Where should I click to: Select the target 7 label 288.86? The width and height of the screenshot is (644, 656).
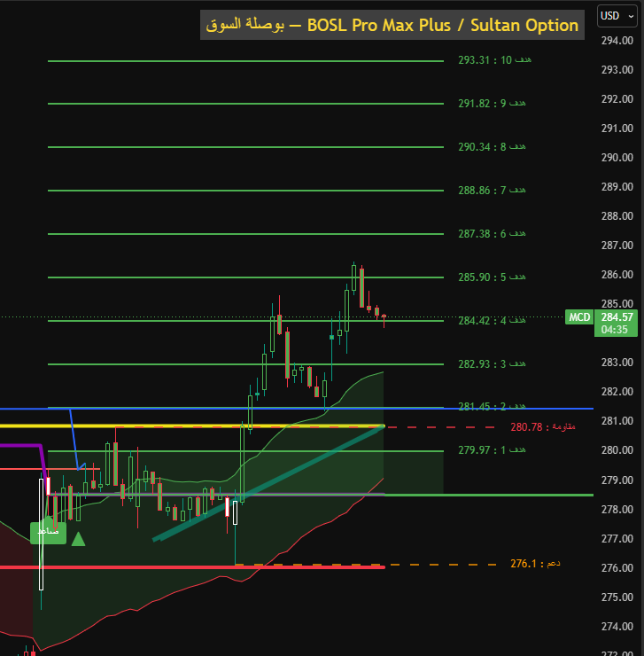492,191
